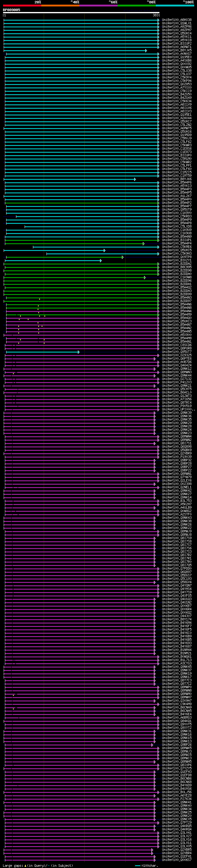This screenshot has width=197, height=868.
Task: Select the UniRef100_Q2VBR5 label
Action: coord(177,850)
